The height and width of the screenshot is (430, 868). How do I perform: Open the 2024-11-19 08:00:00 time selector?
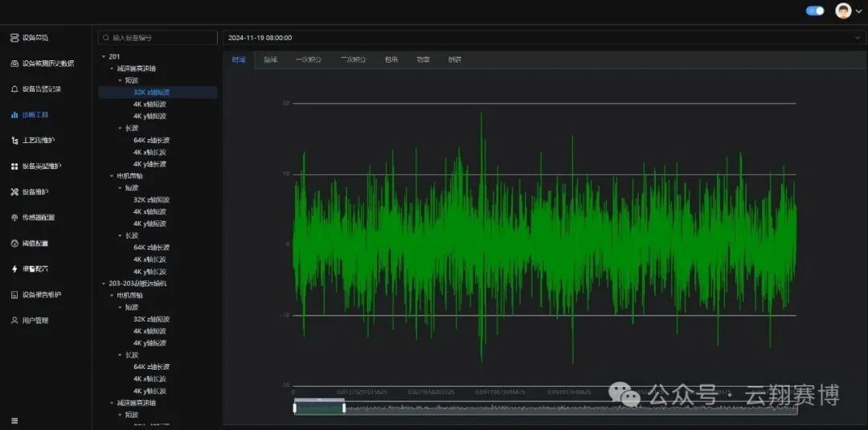[544, 38]
